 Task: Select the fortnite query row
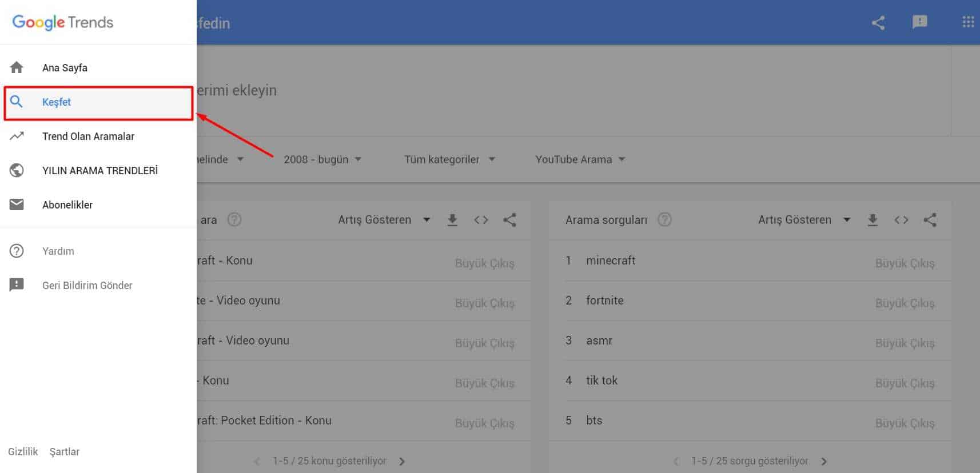(750, 300)
